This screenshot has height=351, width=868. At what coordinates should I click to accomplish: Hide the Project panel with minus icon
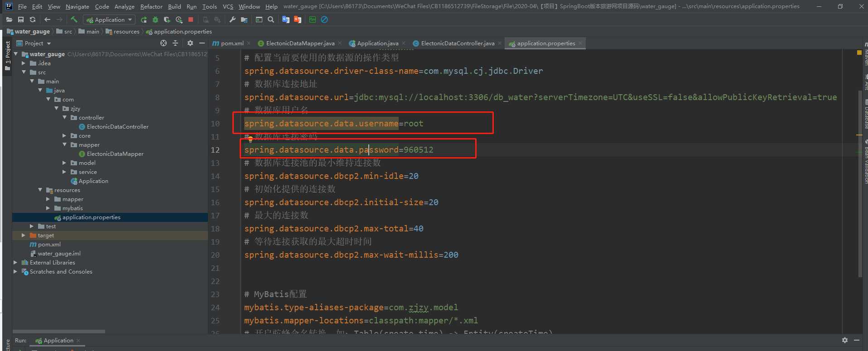tap(202, 43)
